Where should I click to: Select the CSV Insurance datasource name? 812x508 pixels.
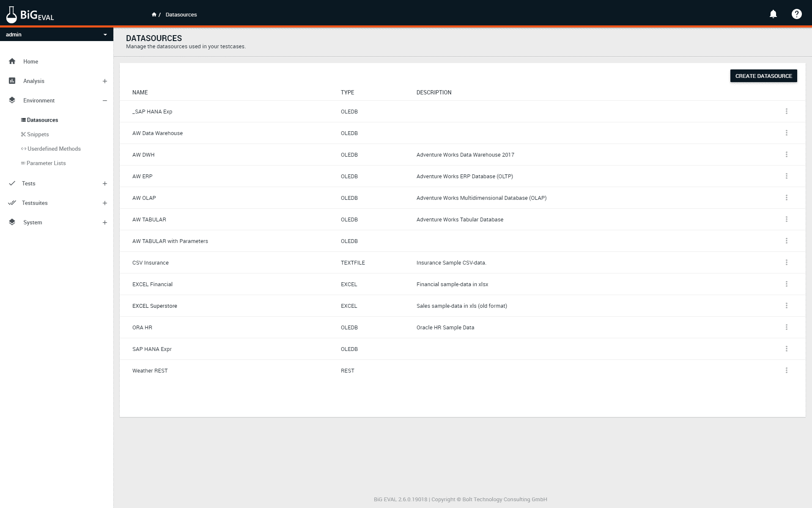click(150, 262)
